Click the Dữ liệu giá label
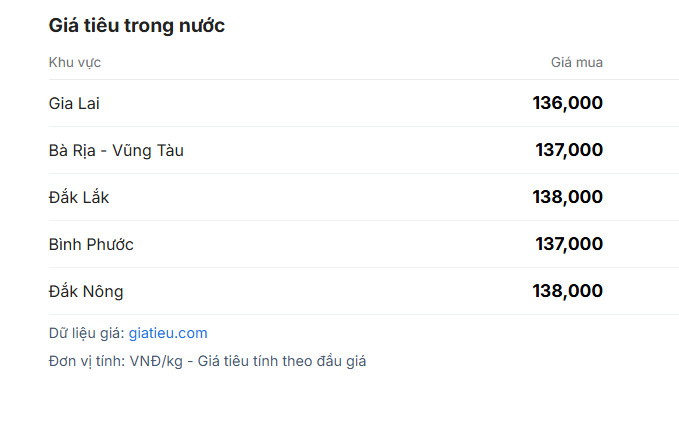The height and width of the screenshot is (432, 679). click(87, 333)
